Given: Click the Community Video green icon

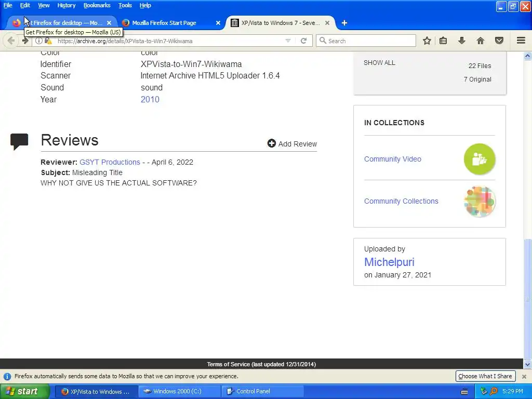Looking at the screenshot, I should [x=480, y=159].
